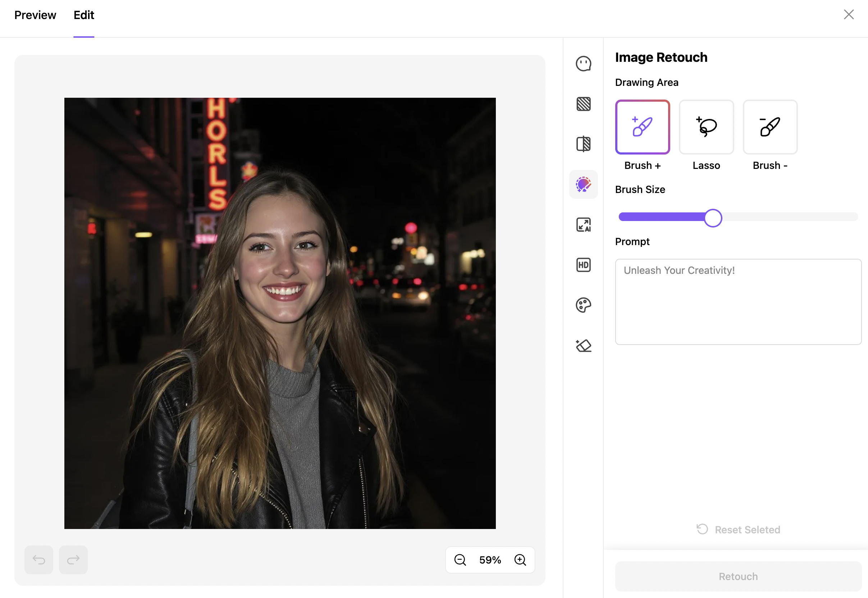The image size is (868, 598).
Task: Click the Drawing Area label
Action: pyautogui.click(x=647, y=82)
